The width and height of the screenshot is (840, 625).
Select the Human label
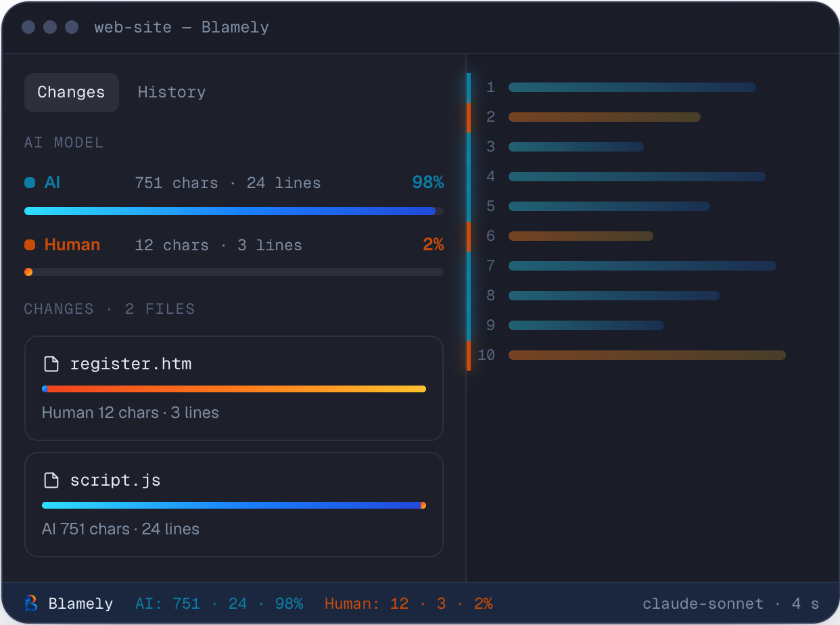coord(72,245)
